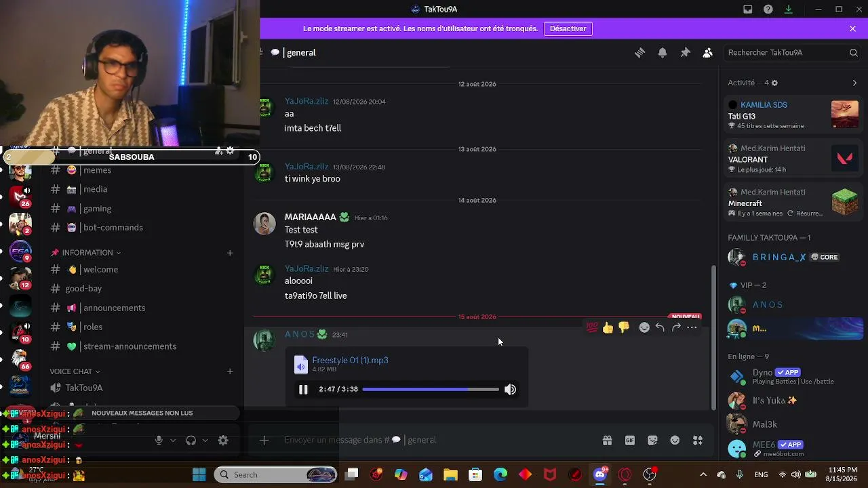Open McAfee from taskbar

pyautogui.click(x=550, y=475)
